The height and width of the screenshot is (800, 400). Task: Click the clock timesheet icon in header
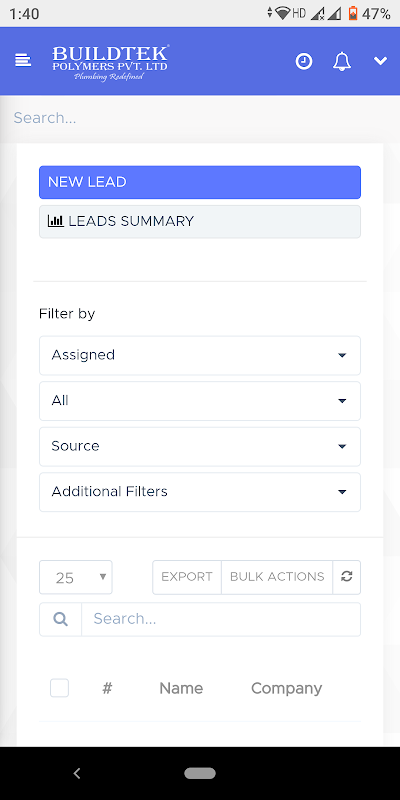(304, 61)
